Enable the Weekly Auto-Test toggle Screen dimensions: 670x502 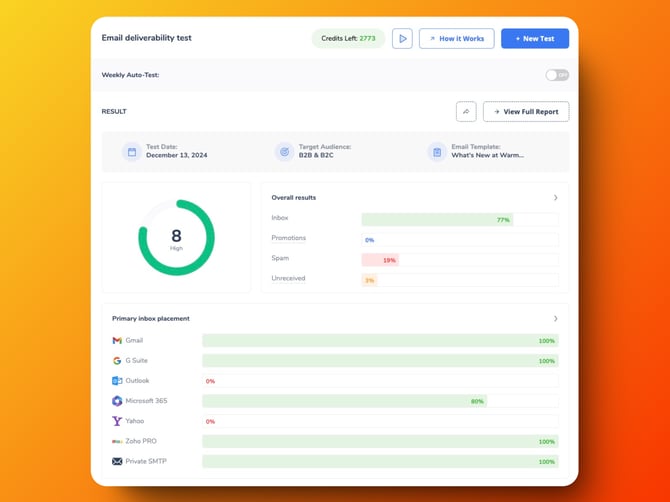point(557,75)
